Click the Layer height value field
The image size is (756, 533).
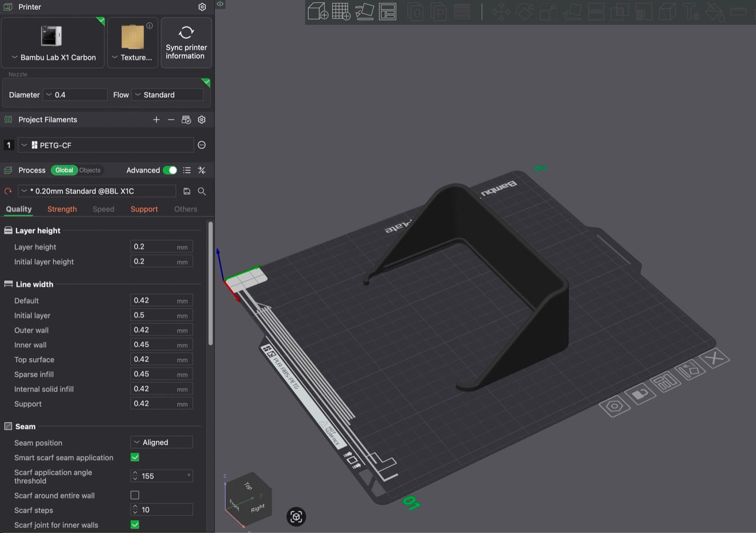[162, 247]
